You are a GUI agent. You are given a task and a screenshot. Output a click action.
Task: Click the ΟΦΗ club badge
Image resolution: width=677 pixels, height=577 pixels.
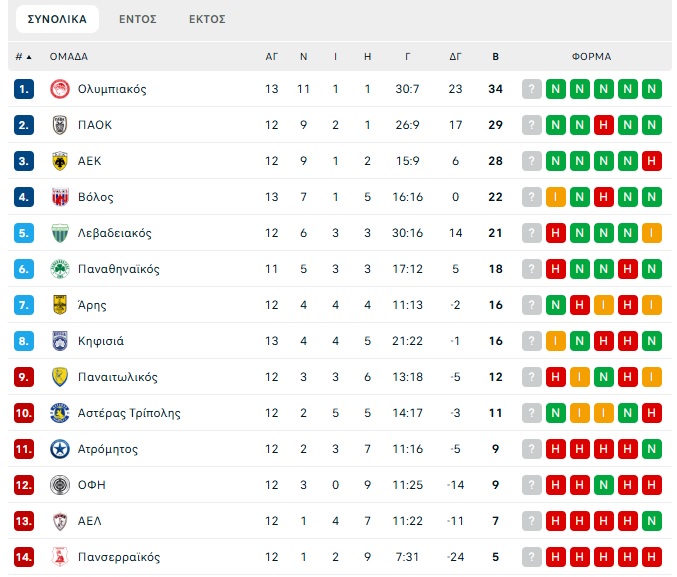tap(59, 485)
